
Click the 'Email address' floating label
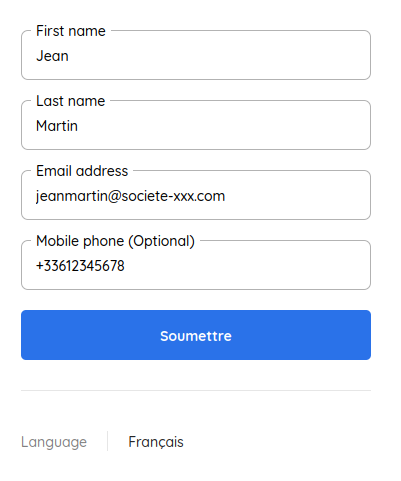click(82, 171)
